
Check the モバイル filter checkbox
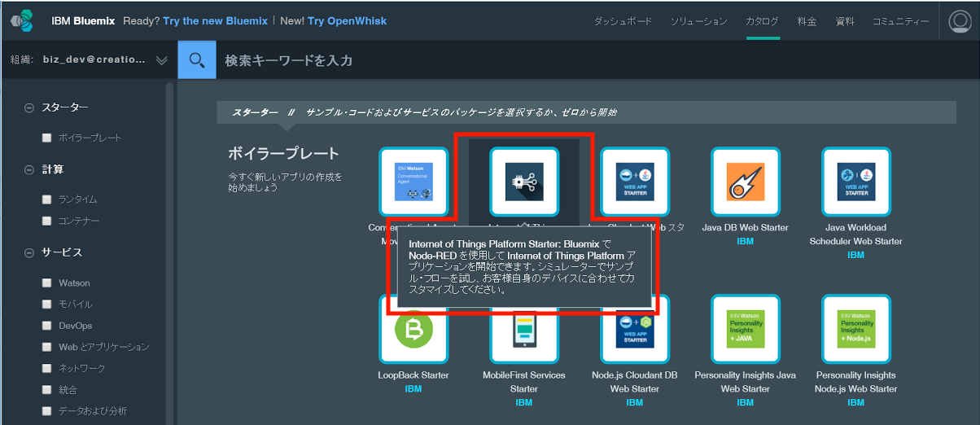click(47, 305)
